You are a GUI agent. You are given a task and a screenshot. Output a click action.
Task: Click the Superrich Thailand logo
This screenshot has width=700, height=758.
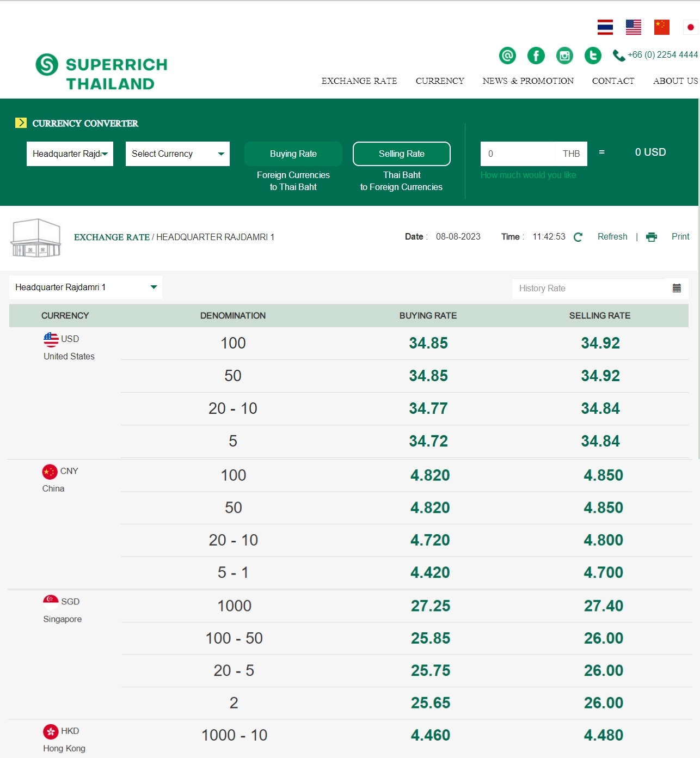(x=102, y=72)
